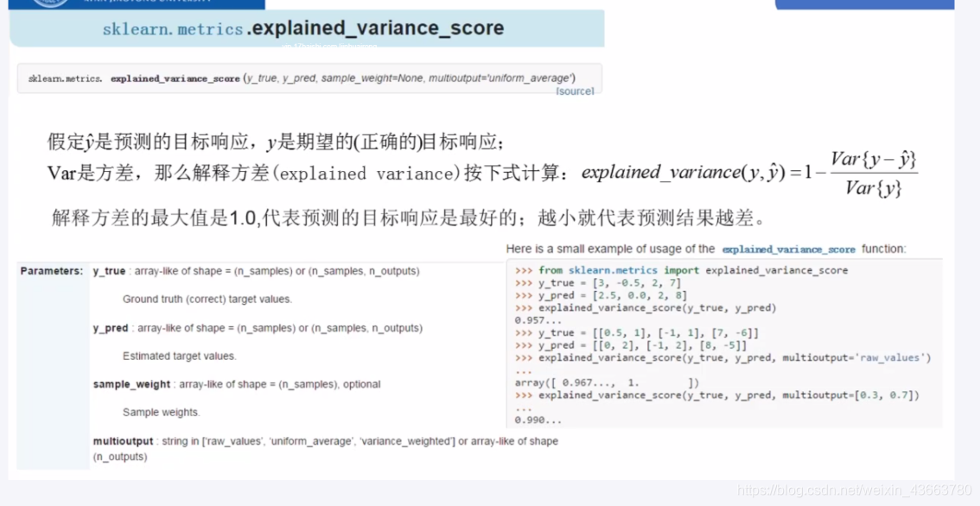This screenshot has height=506, width=980.
Task: Click the 0.990... output value
Action: click(x=538, y=421)
